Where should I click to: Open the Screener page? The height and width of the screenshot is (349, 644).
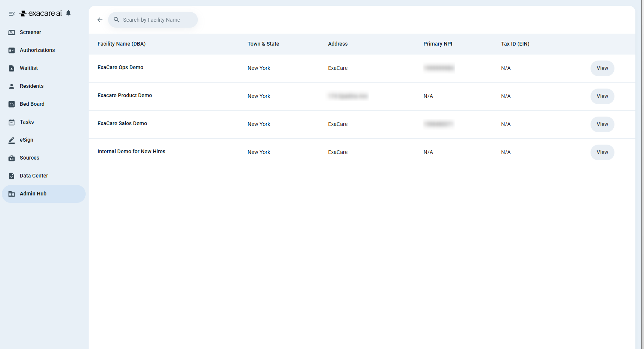44,33
